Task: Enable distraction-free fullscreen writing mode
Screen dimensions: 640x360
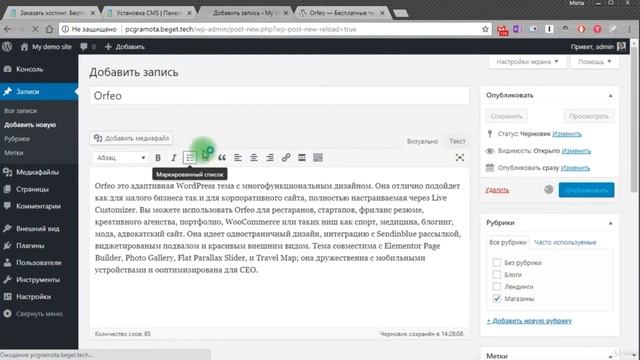Action: (460, 158)
